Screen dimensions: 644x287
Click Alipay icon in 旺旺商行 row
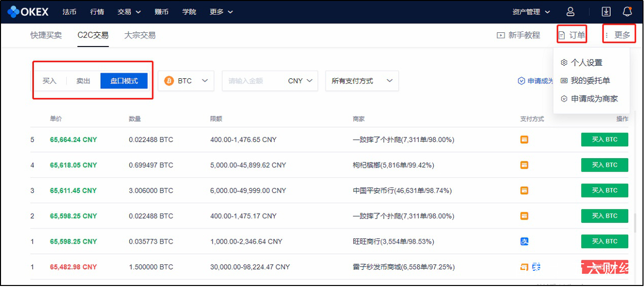524,242
